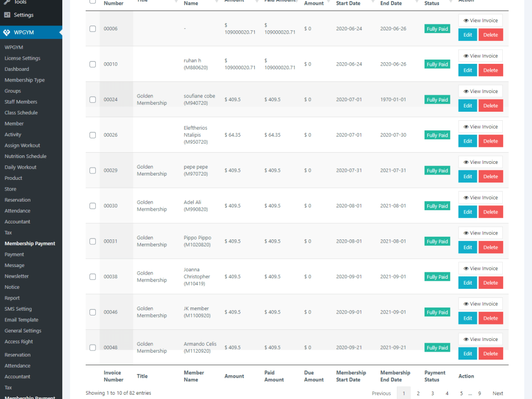
Task: Open Membership Type menu item
Action: 24,80
